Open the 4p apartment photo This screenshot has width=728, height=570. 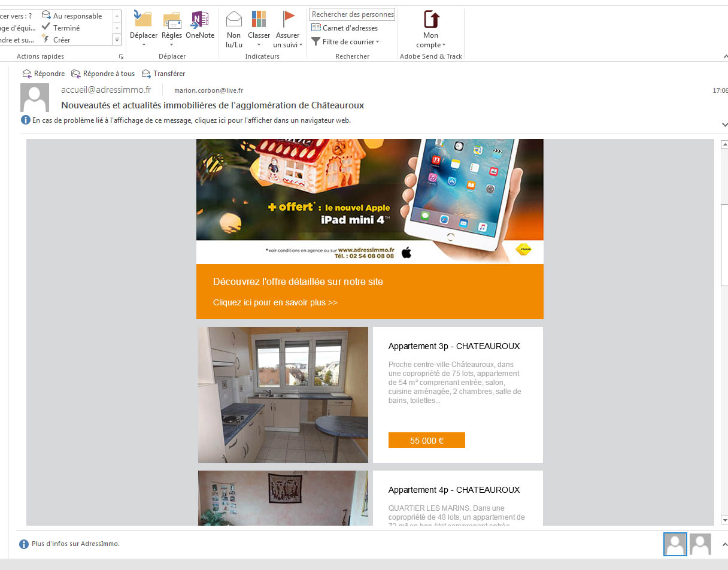[x=283, y=498]
